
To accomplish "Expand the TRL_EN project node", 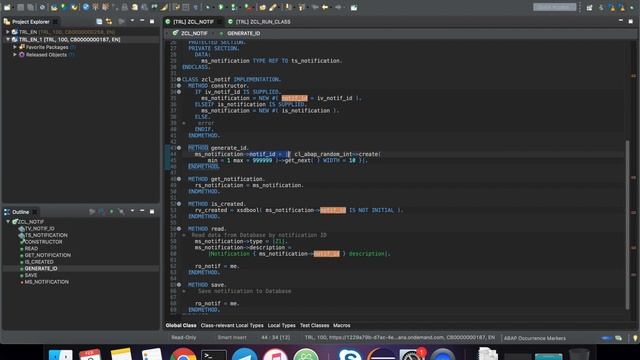I will pyautogui.click(x=7, y=32).
